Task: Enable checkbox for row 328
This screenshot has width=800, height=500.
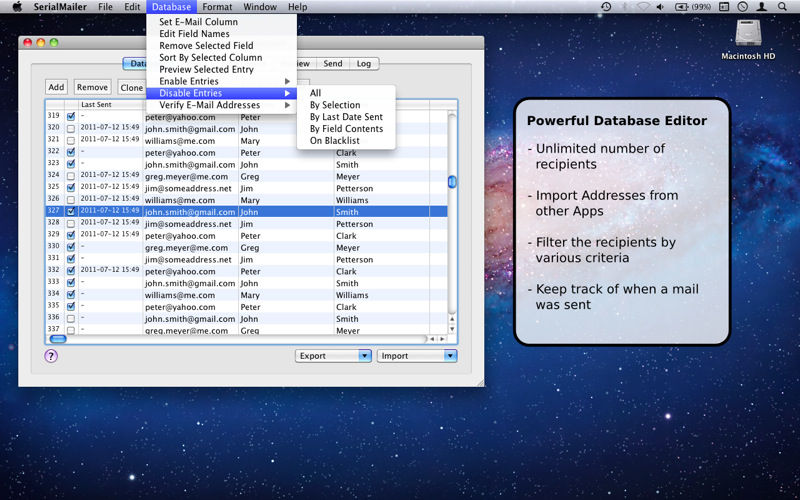Action: [x=71, y=224]
